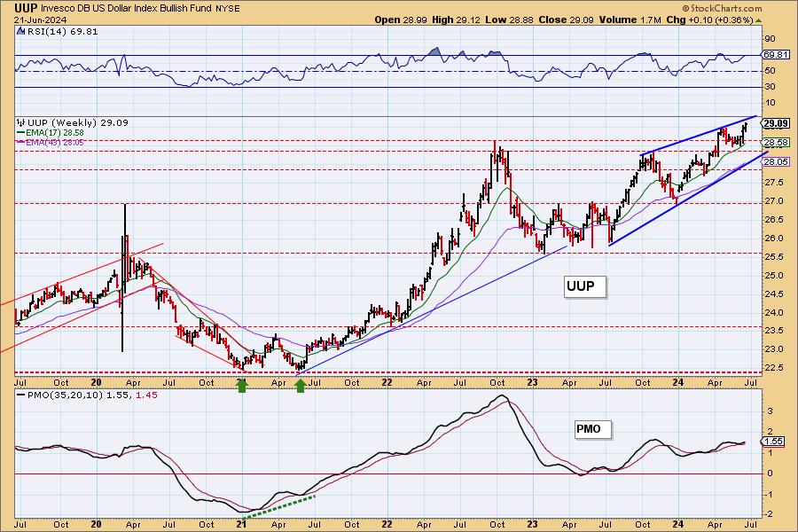Click the 28.05 EMA tag on the right axis
Viewport: 798px width, 532px height.
point(776,162)
